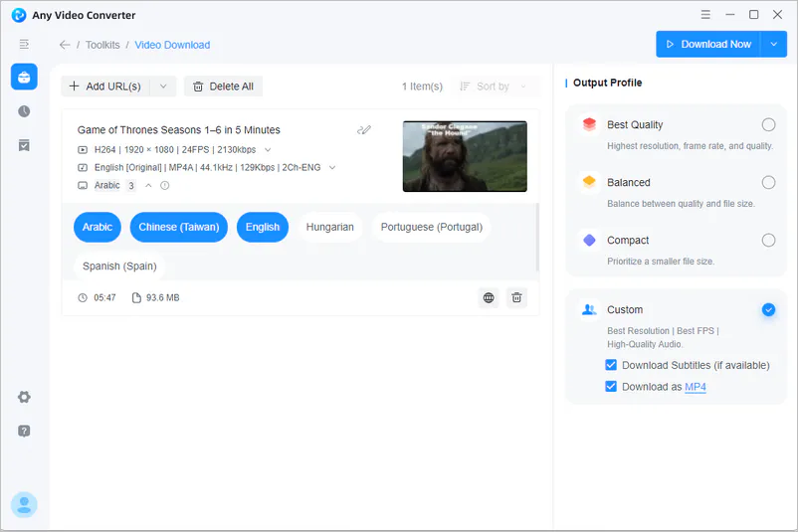Select Portuguese (Portugal) subtitle chip
This screenshot has height=532, width=798.
coord(432,227)
